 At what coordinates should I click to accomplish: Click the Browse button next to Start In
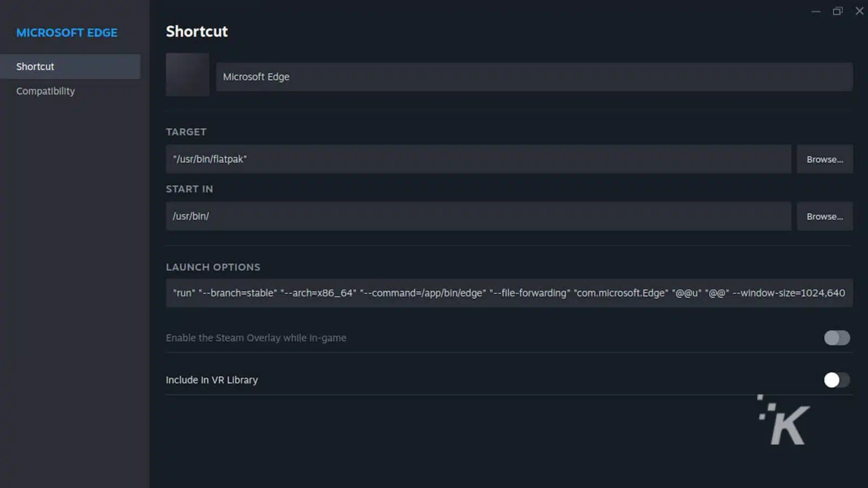[825, 216]
